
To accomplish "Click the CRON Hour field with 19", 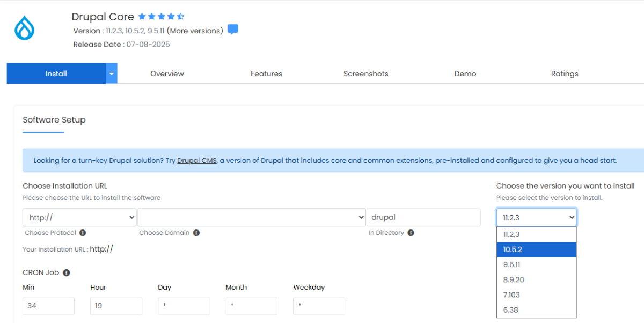I will (116, 306).
